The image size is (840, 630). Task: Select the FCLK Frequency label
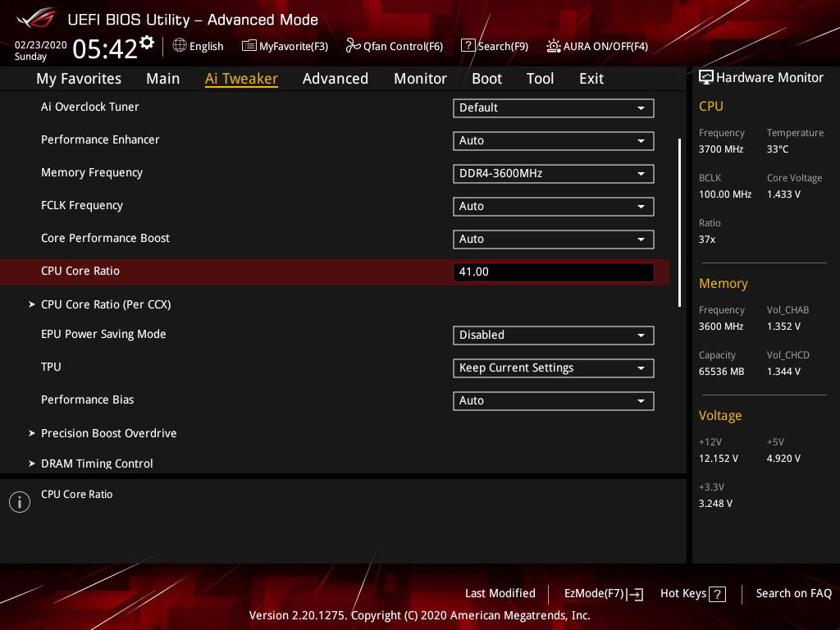click(82, 205)
